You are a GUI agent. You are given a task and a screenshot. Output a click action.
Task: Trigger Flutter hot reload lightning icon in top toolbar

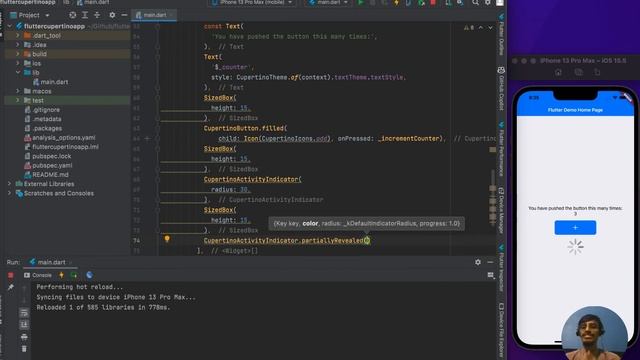pyautogui.click(x=396, y=2)
